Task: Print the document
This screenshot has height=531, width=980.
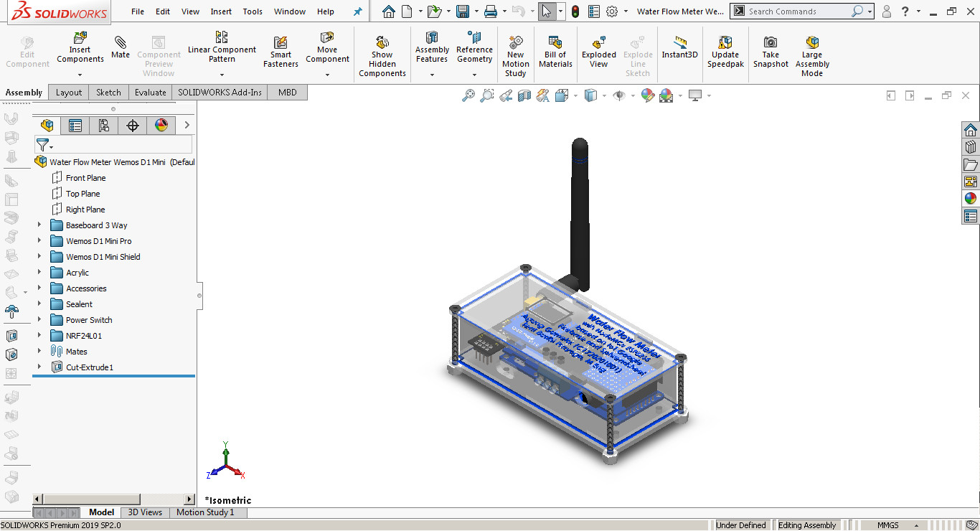Action: (x=491, y=11)
